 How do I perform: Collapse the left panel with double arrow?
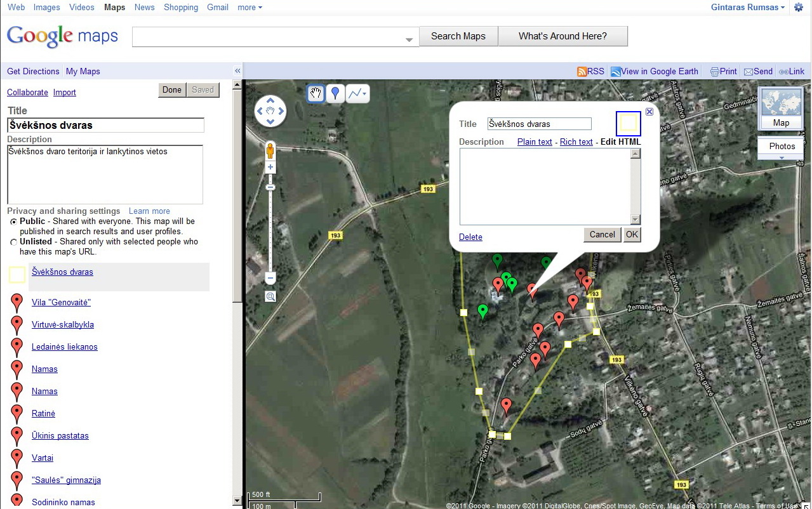pos(237,71)
